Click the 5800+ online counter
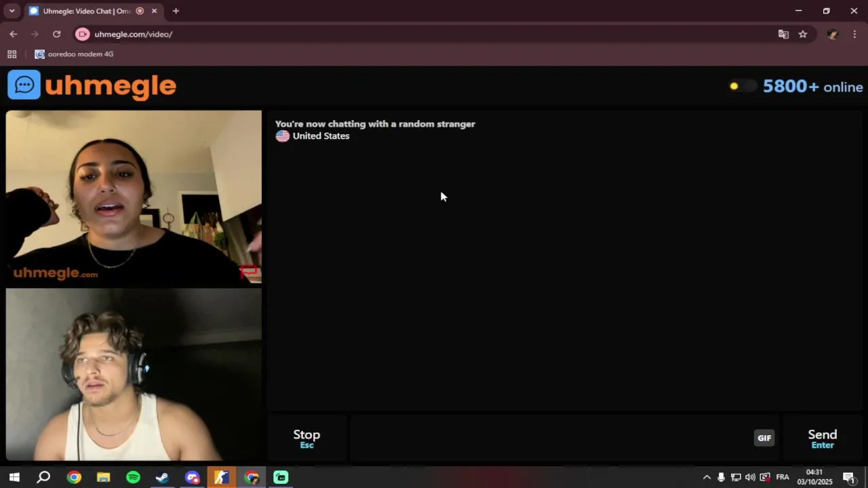 (x=812, y=87)
